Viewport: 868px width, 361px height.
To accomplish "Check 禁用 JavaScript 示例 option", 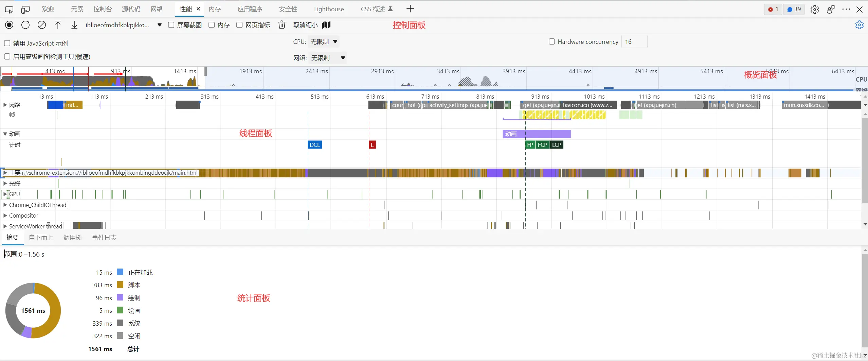I will (7, 43).
